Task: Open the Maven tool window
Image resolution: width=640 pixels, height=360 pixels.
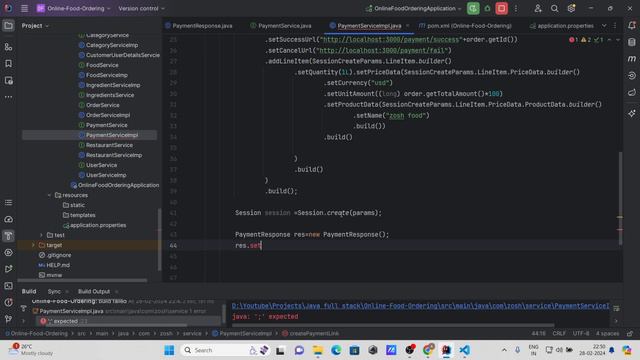Action: pos(632,59)
